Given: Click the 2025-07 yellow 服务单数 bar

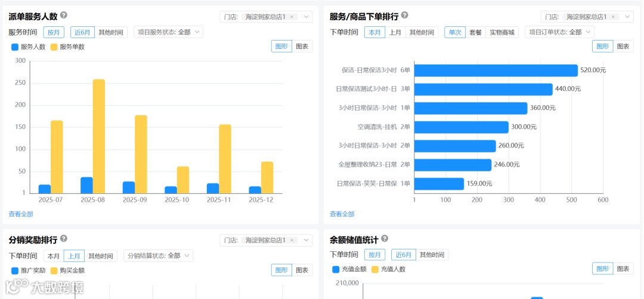Looking at the screenshot, I should [57, 157].
